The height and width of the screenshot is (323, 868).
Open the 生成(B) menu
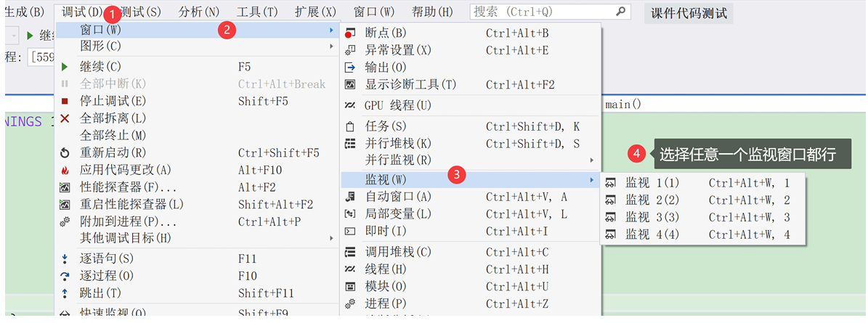click(x=24, y=12)
